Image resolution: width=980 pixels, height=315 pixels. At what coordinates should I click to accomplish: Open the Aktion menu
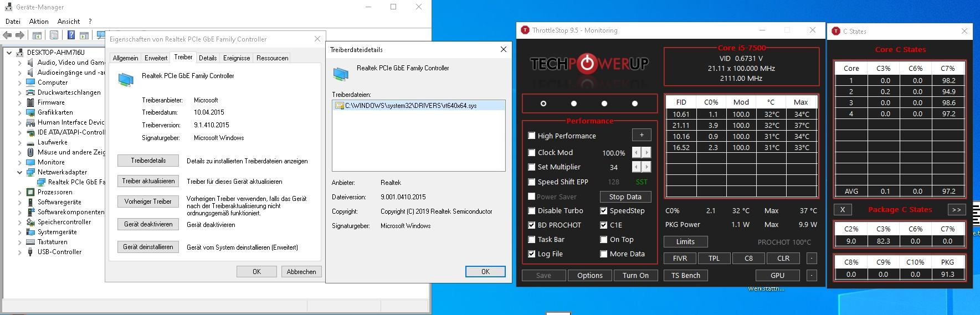tap(39, 21)
